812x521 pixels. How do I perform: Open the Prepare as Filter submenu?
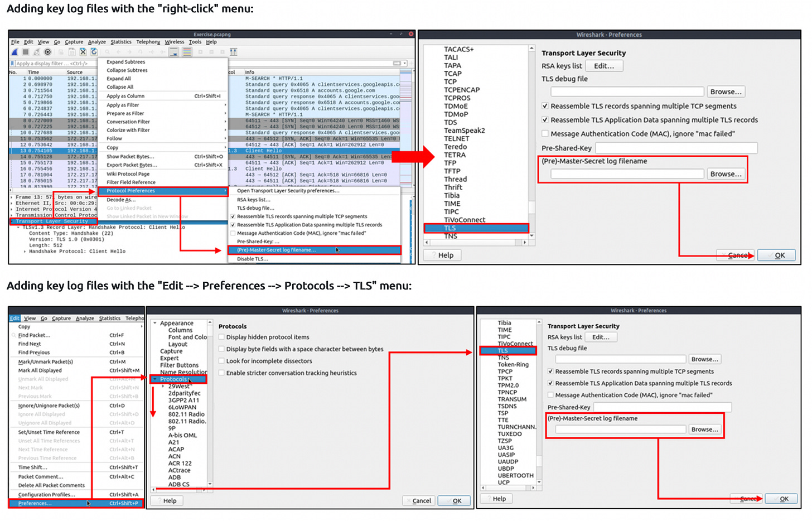click(163, 113)
